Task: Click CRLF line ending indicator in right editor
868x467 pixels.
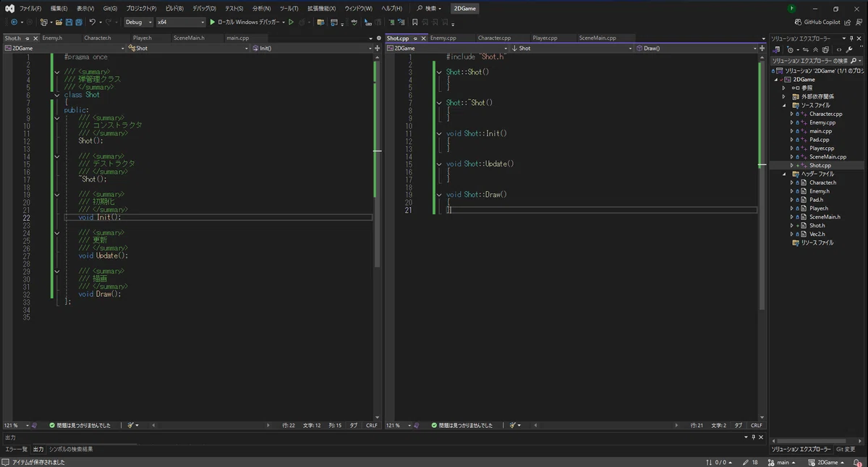Action: click(755, 426)
